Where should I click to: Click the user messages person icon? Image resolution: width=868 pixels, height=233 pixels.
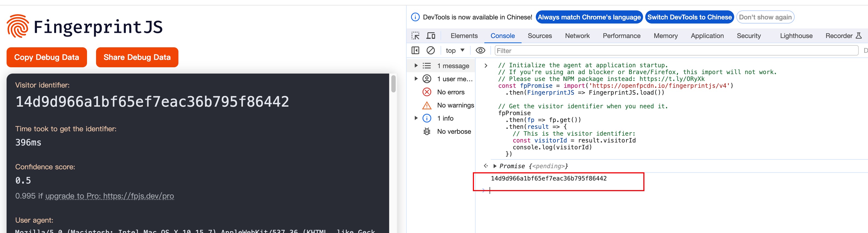pos(427,79)
